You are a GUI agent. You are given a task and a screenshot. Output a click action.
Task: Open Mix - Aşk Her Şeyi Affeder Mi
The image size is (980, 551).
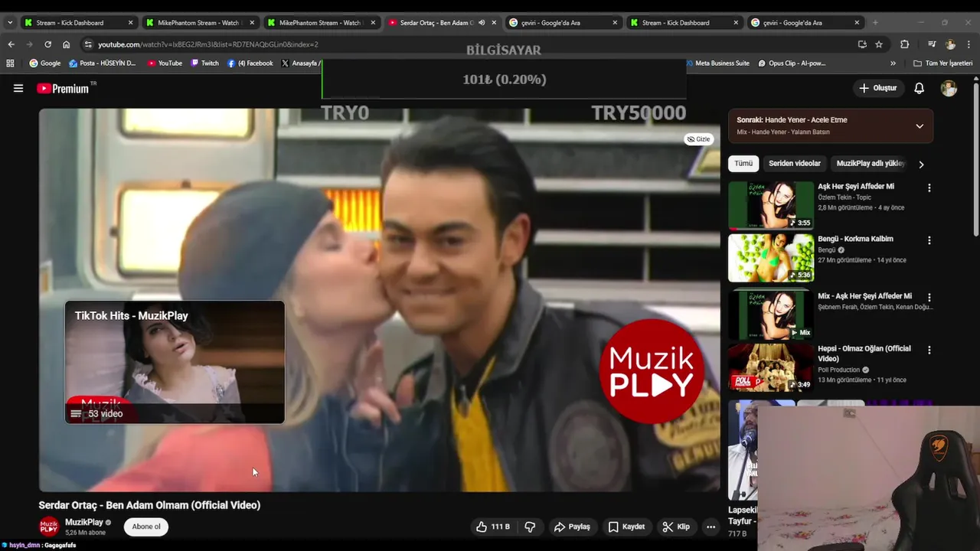864,296
